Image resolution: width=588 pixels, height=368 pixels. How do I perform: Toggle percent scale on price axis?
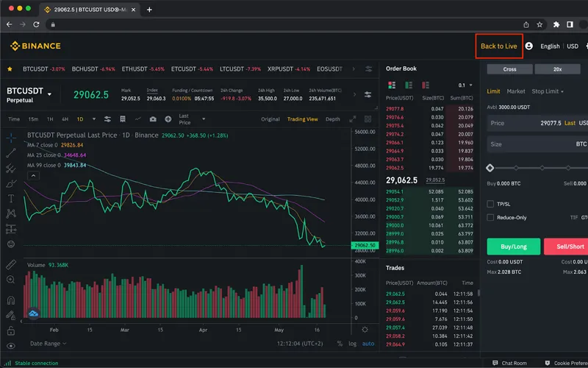tap(340, 344)
